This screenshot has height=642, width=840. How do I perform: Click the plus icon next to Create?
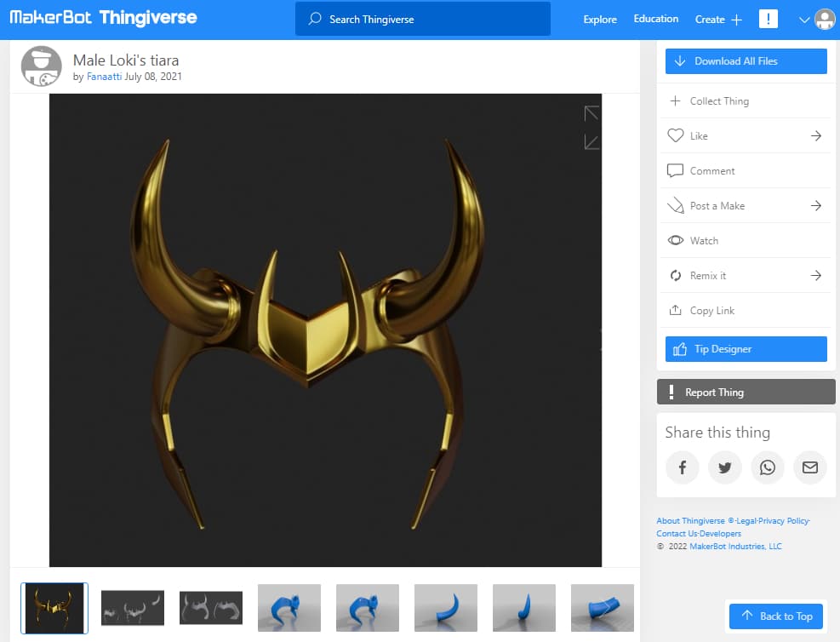click(x=737, y=20)
